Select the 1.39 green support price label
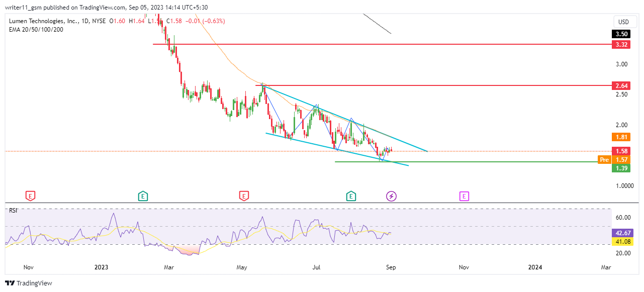Screen dimensions: 644x292 (x=622, y=168)
